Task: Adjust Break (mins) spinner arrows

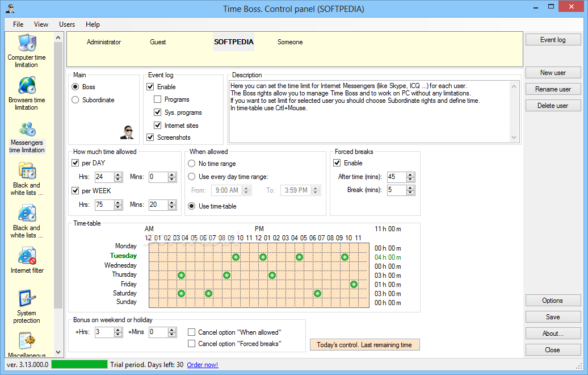Action: tap(410, 190)
